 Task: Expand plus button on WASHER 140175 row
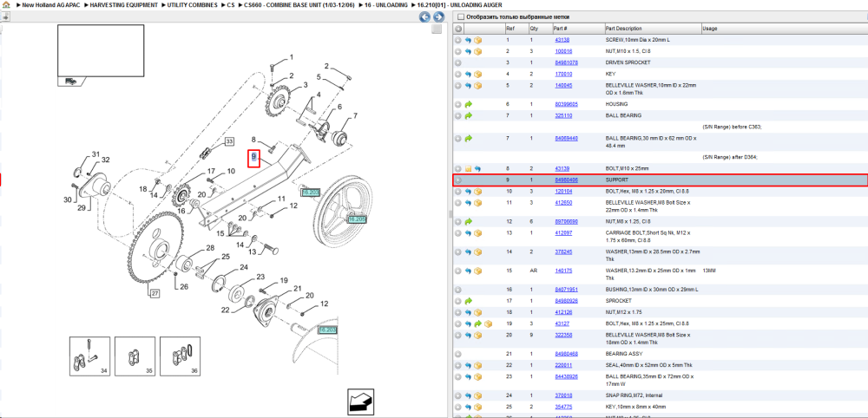pos(458,271)
